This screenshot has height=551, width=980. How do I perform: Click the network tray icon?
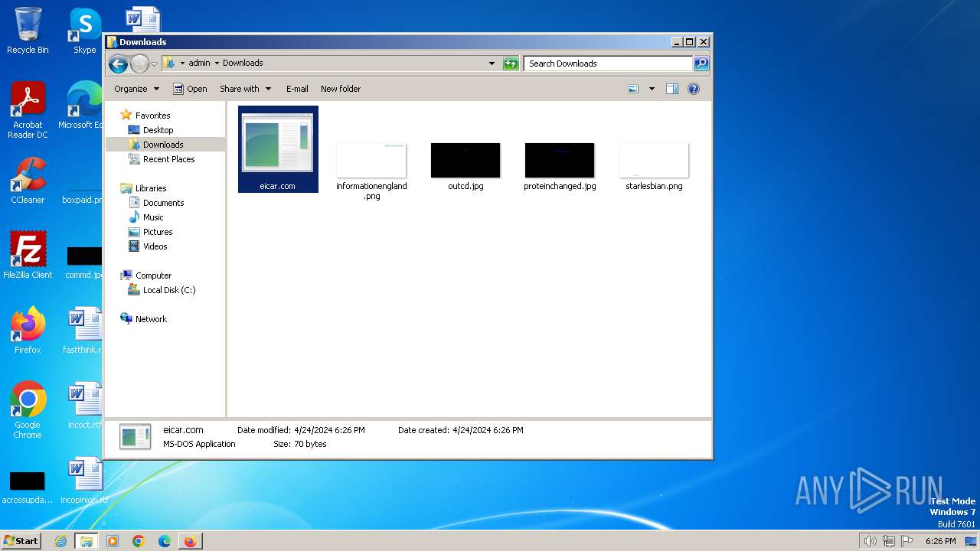tap(889, 541)
